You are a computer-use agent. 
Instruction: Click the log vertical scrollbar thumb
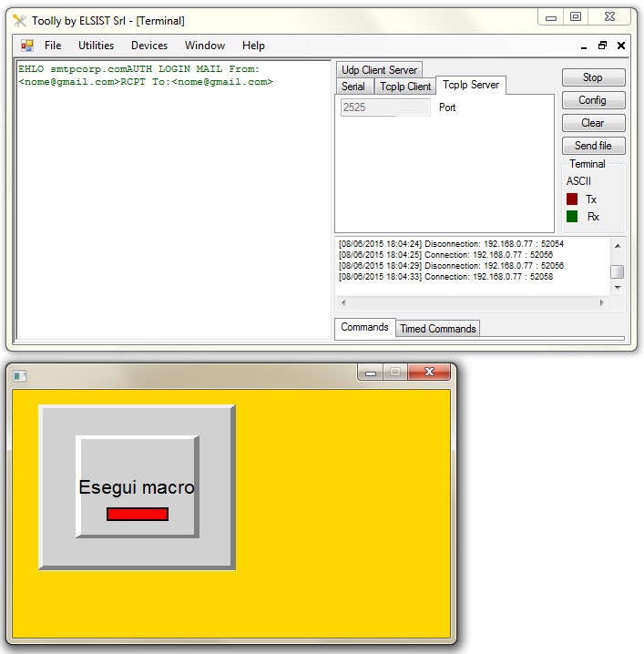point(618,271)
